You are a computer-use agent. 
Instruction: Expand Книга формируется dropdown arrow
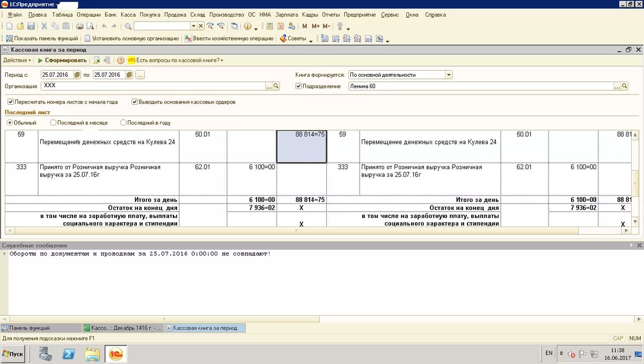(449, 75)
